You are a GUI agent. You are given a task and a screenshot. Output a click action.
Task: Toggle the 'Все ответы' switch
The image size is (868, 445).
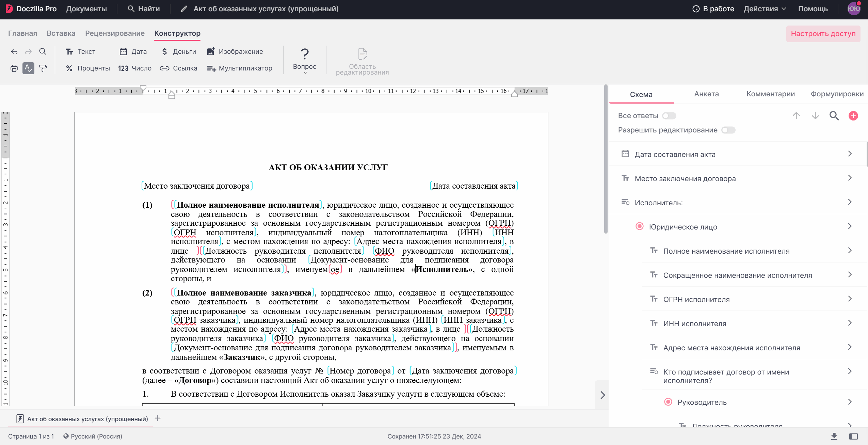(669, 116)
